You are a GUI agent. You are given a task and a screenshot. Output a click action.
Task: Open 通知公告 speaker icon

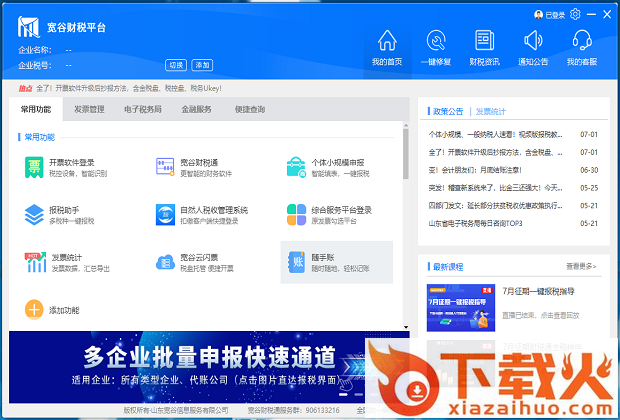point(533,41)
